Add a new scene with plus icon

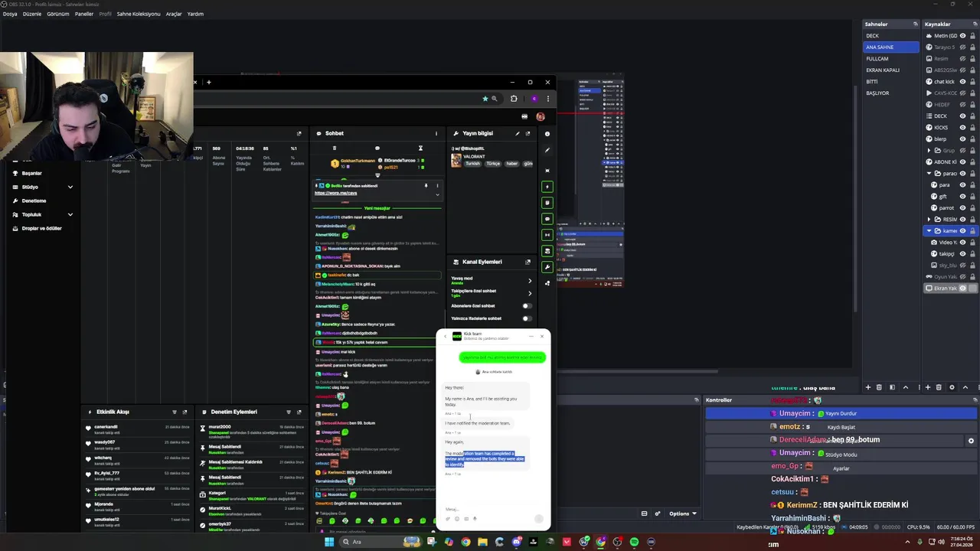[867, 387]
